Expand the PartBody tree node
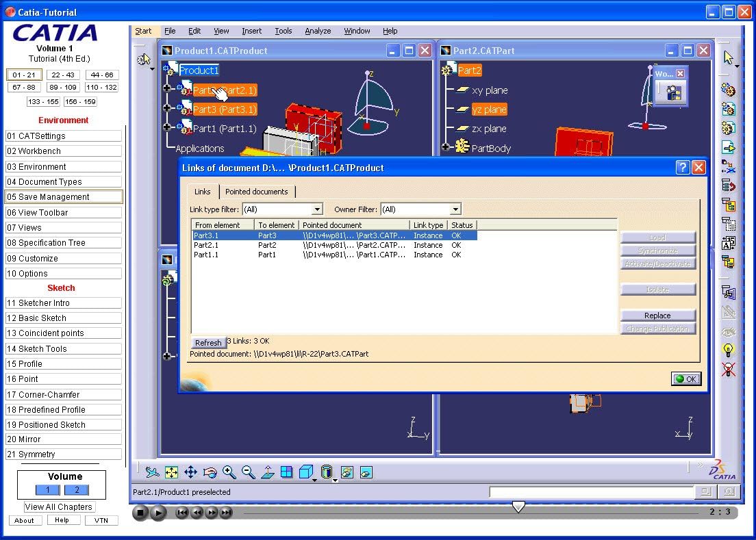 coord(446,147)
